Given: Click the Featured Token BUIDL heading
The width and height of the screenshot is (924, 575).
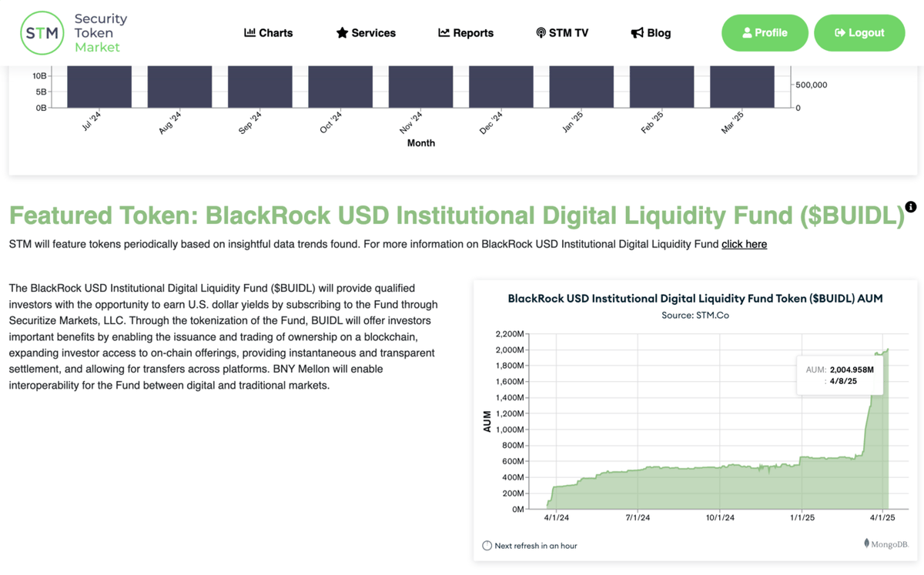Looking at the screenshot, I should click(457, 216).
